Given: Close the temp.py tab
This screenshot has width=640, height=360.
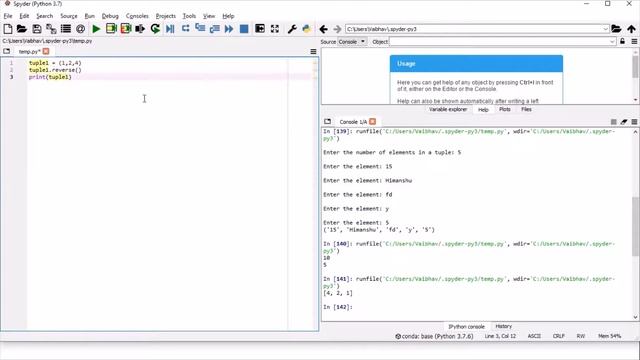Looking at the screenshot, I should 46,51.
